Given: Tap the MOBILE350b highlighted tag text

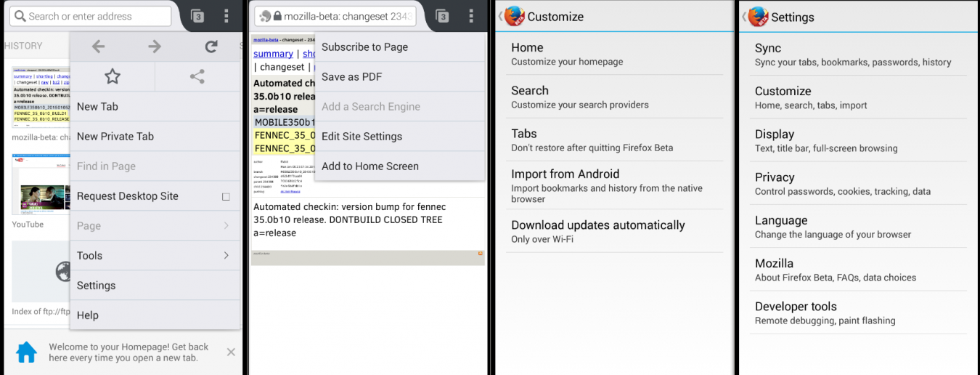Looking at the screenshot, I should tap(285, 122).
